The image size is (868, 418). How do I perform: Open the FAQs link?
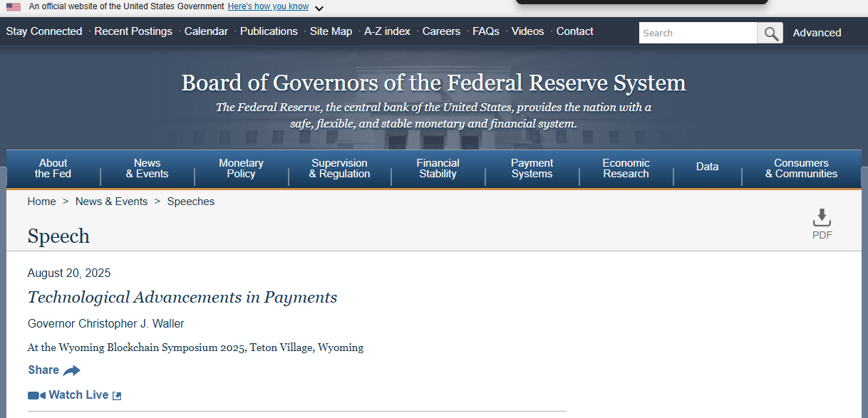[x=486, y=31]
